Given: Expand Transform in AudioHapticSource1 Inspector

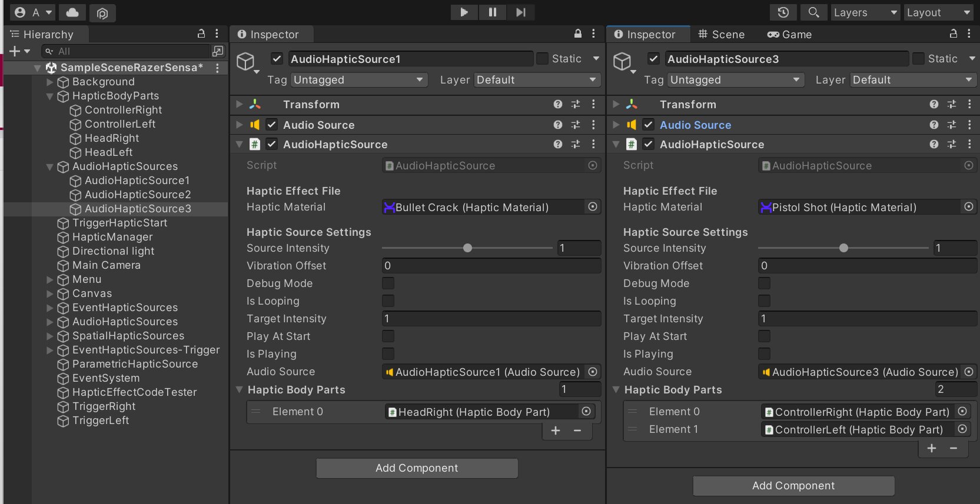Looking at the screenshot, I should (239, 104).
